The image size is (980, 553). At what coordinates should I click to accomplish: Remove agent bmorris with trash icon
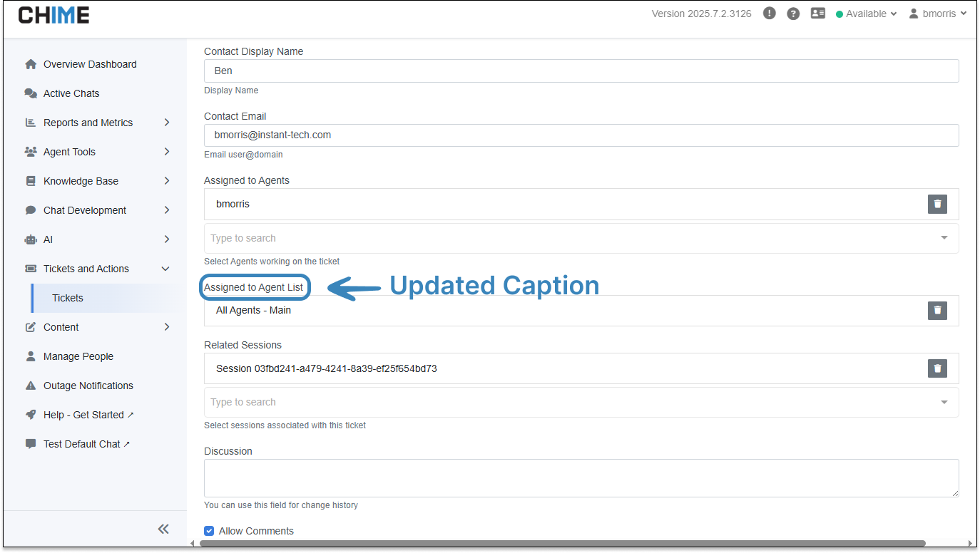937,204
